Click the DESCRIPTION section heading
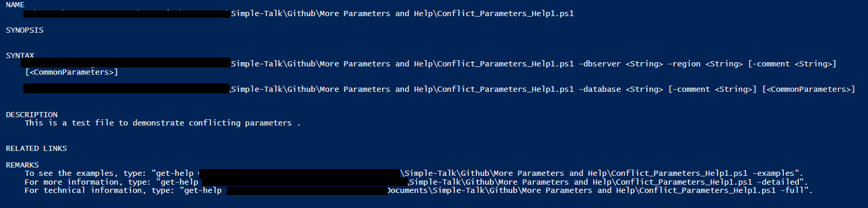The width and height of the screenshot is (868, 208). click(x=32, y=115)
